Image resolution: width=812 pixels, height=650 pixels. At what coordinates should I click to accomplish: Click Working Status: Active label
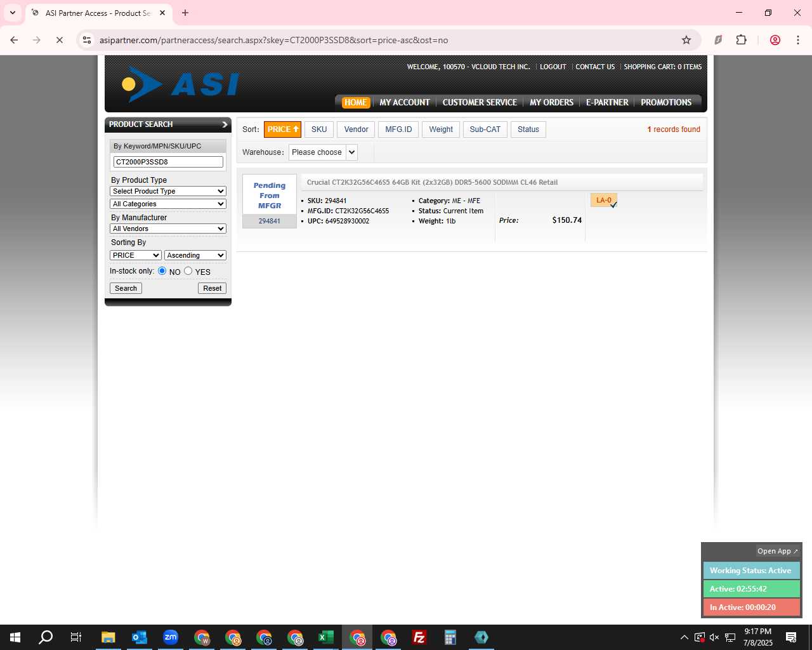click(751, 571)
